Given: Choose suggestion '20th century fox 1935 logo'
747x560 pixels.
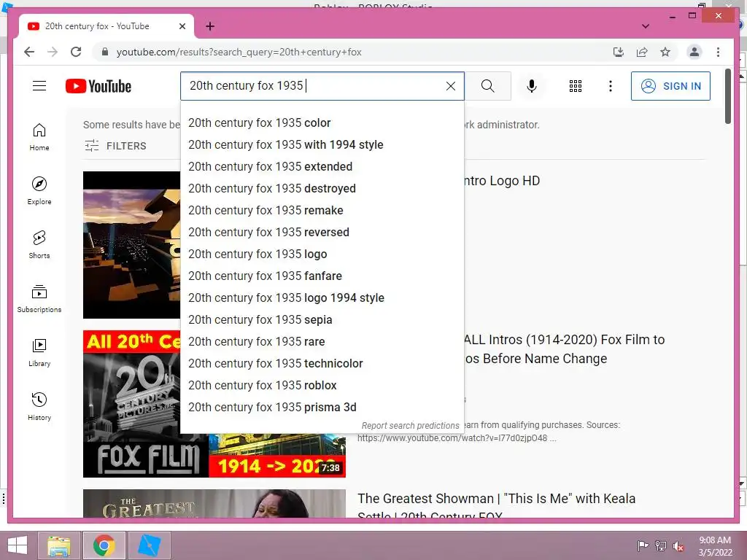Looking at the screenshot, I should [322, 254].
